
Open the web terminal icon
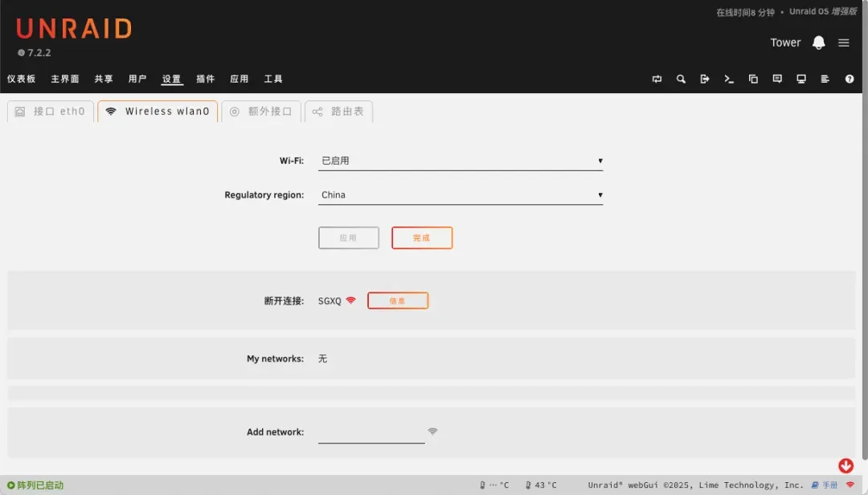point(729,79)
